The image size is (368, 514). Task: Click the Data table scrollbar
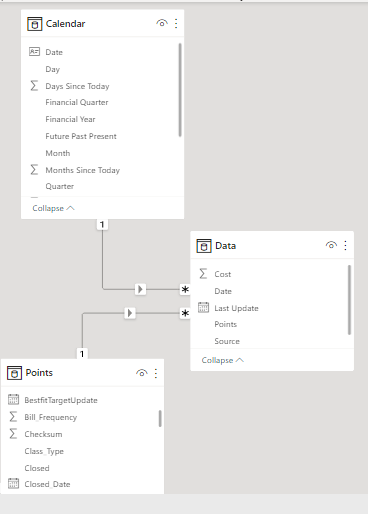349,300
